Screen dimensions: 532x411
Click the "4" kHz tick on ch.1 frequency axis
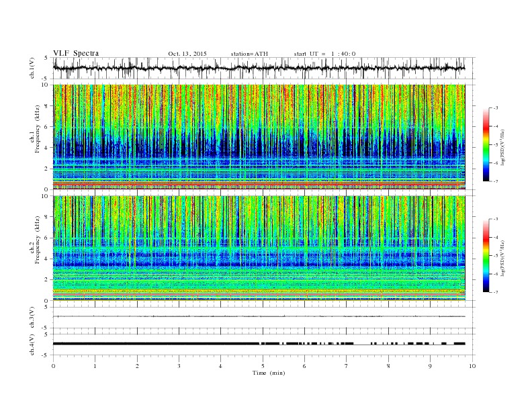coord(47,148)
